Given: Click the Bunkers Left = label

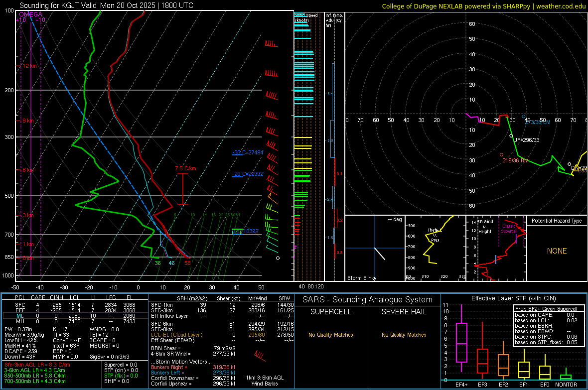Looking at the screenshot, I should coord(167,373).
